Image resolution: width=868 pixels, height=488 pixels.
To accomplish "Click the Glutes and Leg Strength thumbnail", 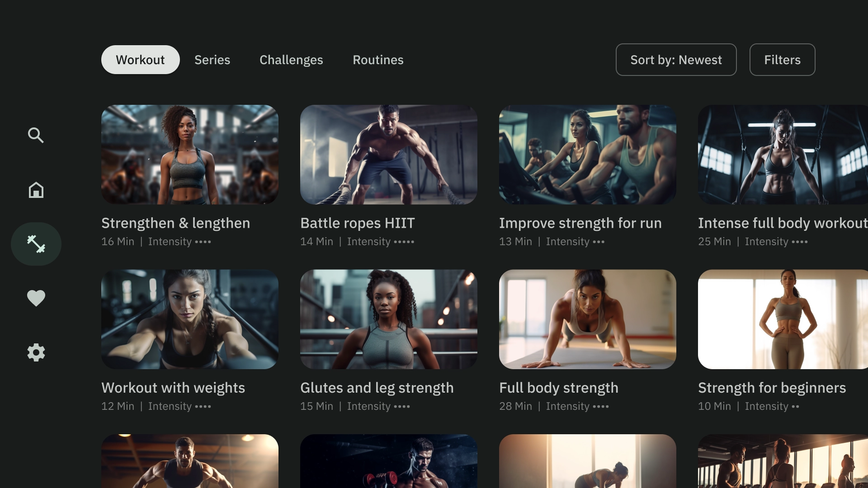I will pos(389,319).
